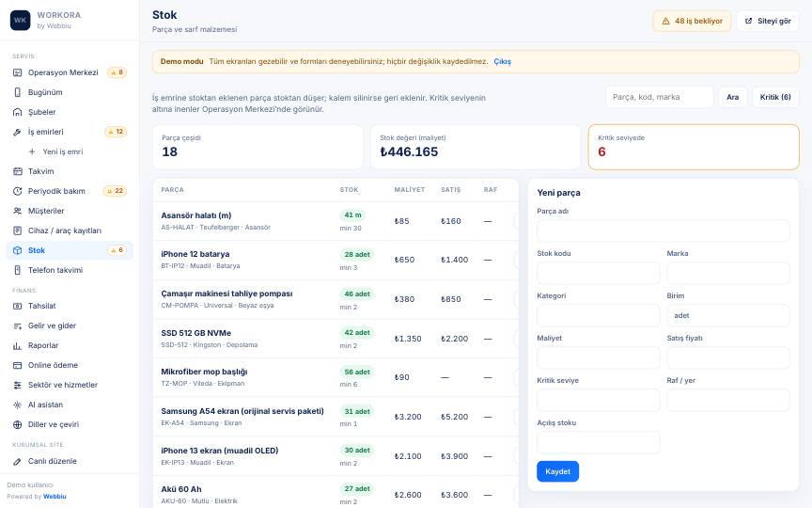Image resolution: width=812 pixels, height=508 pixels.
Task: Click the Birim field showing adet
Action: [728, 315]
